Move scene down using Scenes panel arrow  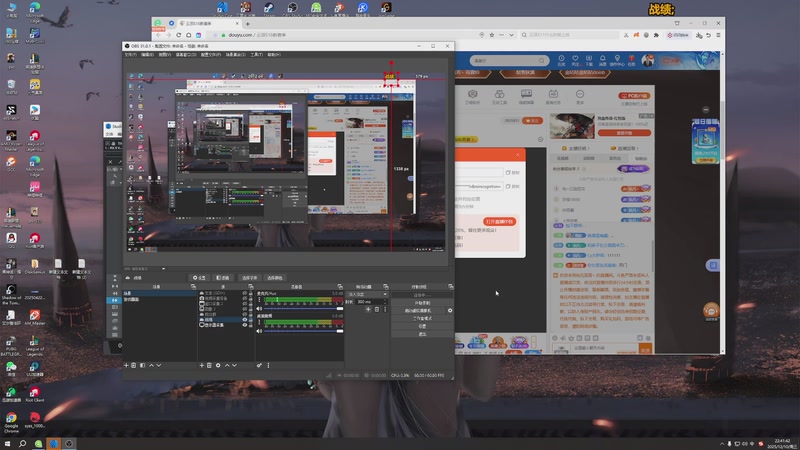pos(159,365)
